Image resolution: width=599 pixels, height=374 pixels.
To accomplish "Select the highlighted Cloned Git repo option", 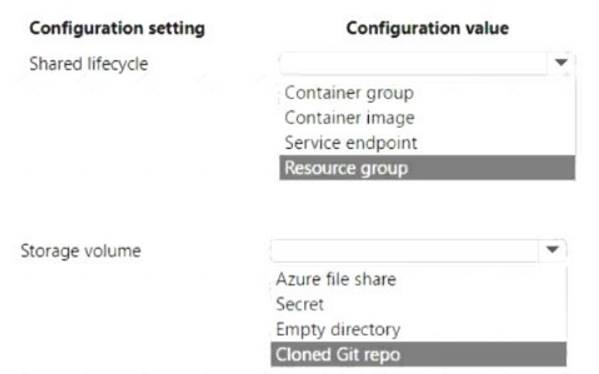I will coord(419,355).
